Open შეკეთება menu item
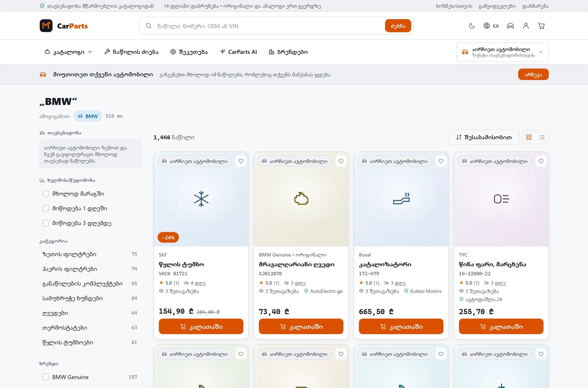The width and height of the screenshot is (588, 388). [x=189, y=52]
